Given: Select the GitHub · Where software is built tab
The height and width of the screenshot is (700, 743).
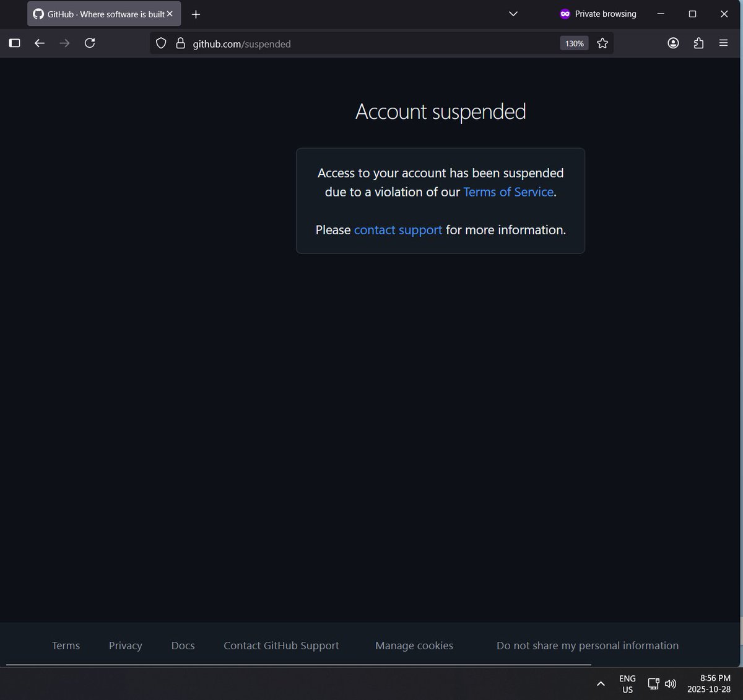Looking at the screenshot, I should 104,14.
